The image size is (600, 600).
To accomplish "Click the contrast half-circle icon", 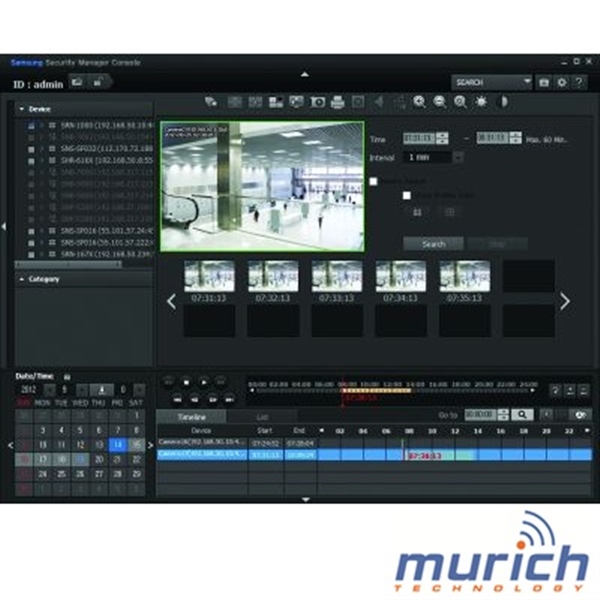I will [x=502, y=101].
